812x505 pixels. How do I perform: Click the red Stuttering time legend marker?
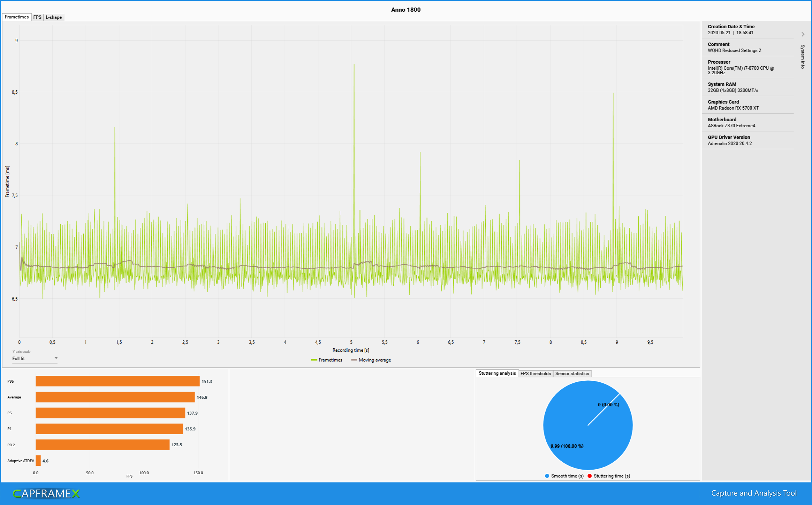(590, 476)
